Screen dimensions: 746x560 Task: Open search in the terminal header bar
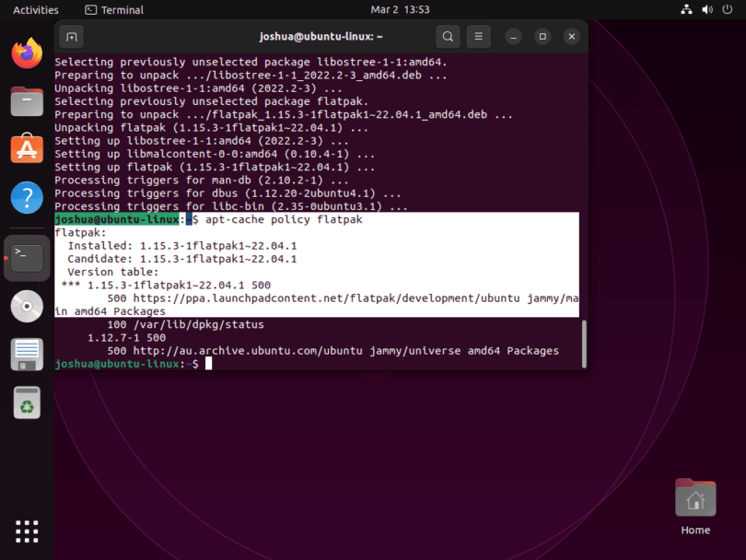(448, 36)
